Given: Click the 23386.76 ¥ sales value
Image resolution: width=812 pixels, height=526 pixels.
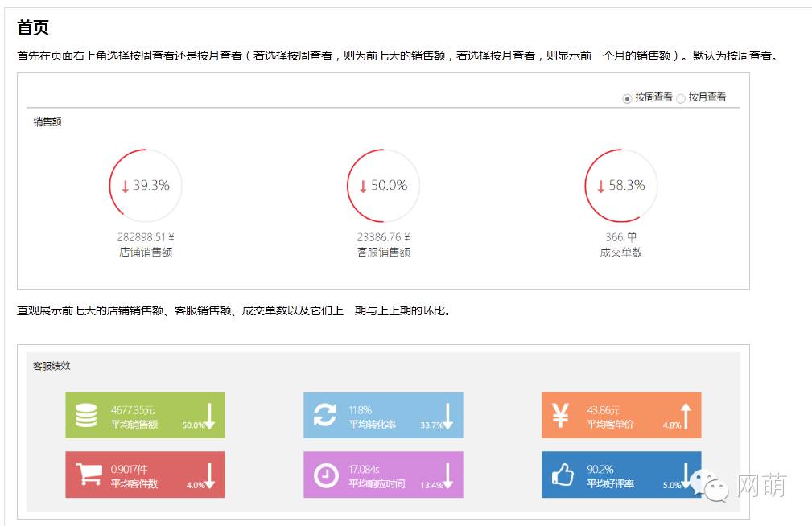Looking at the screenshot, I should pos(383,237).
